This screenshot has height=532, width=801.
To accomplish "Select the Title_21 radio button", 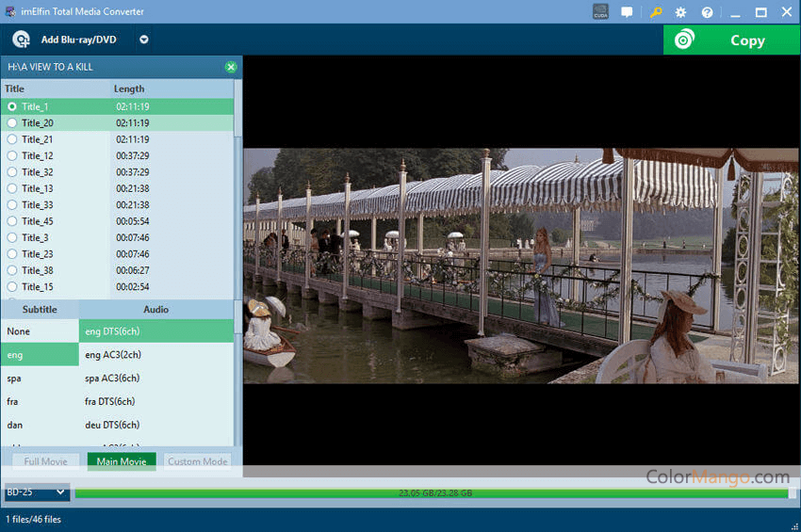I will [x=12, y=139].
